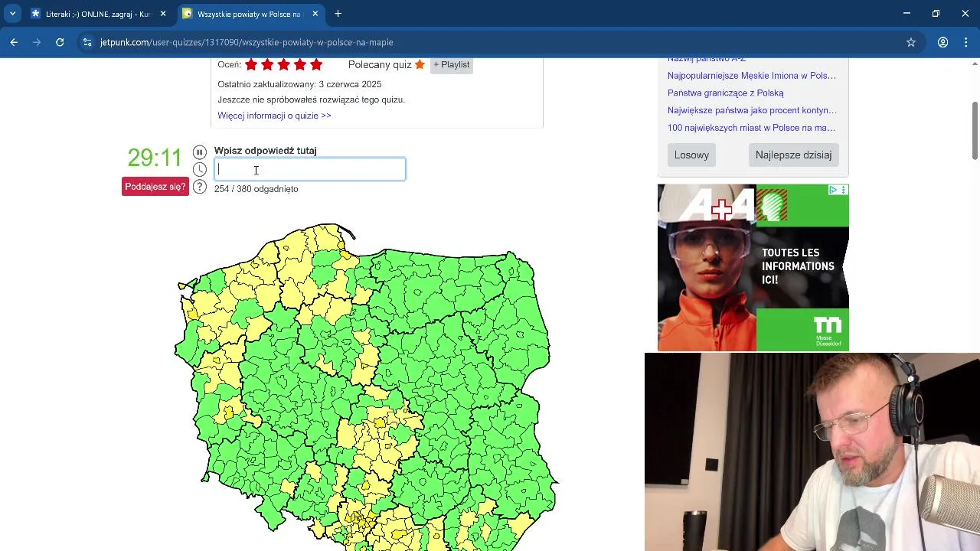
Task: Reload the page with refresh icon
Action: tap(60, 42)
